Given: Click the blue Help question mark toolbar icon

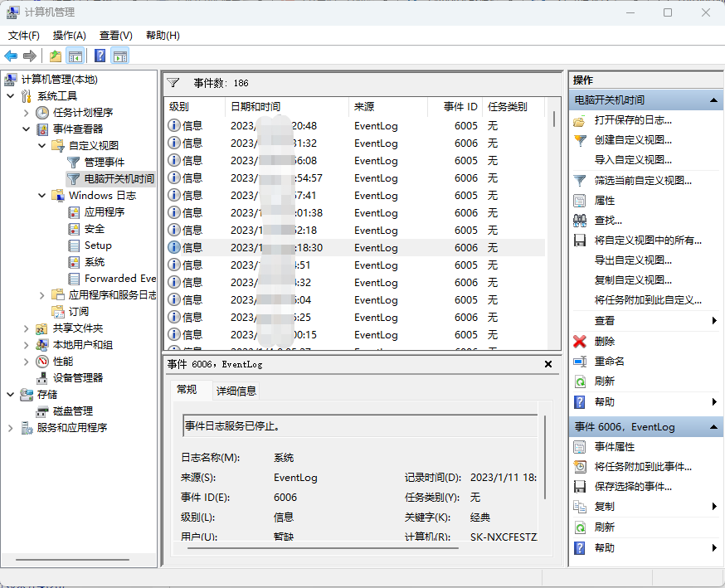Looking at the screenshot, I should pos(100,56).
